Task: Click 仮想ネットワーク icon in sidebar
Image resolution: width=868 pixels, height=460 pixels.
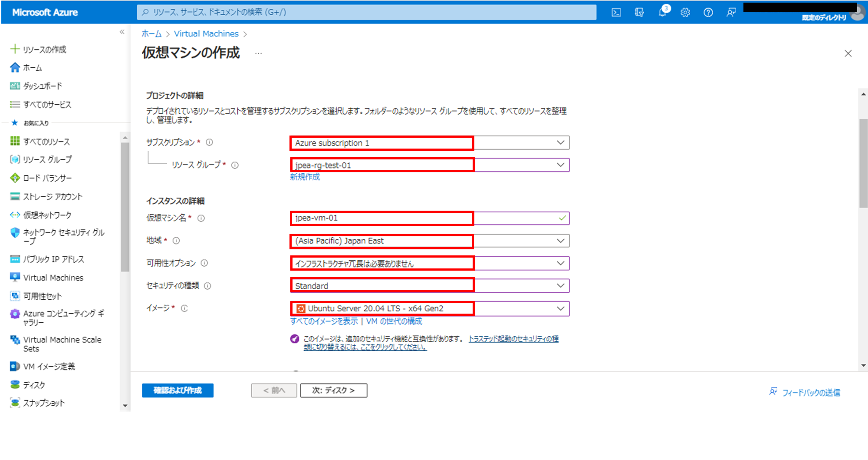Action: (15, 215)
